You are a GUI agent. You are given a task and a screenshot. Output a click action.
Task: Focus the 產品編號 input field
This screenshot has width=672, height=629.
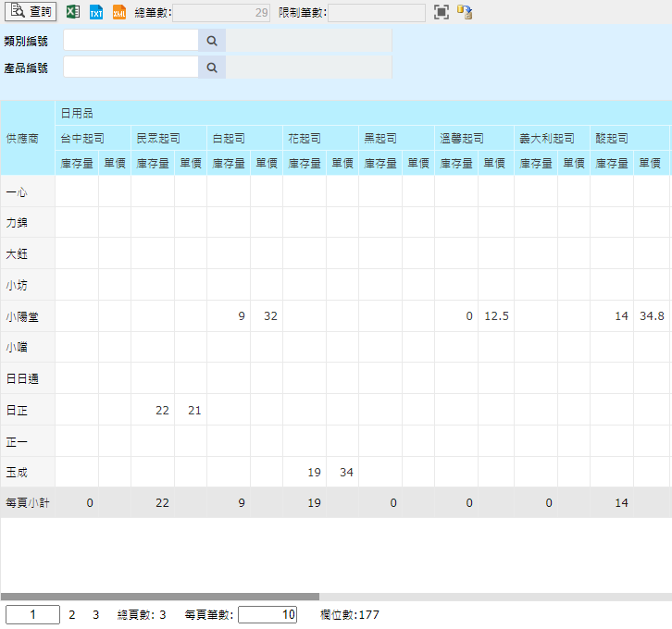tap(131, 68)
